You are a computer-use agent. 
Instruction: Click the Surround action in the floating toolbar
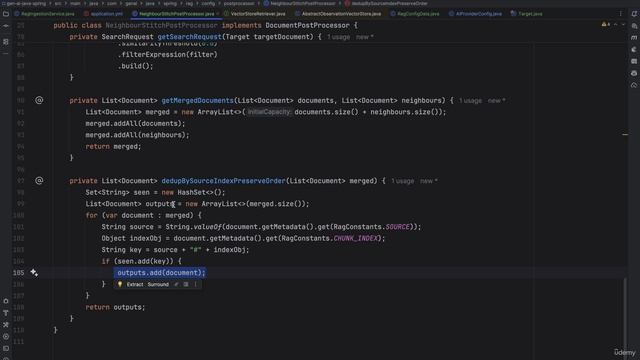point(158,284)
